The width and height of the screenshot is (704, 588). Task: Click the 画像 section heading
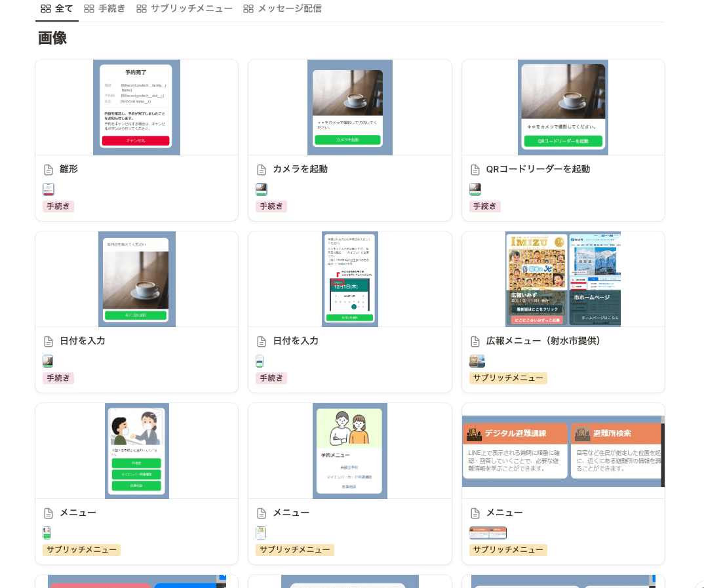(x=52, y=38)
